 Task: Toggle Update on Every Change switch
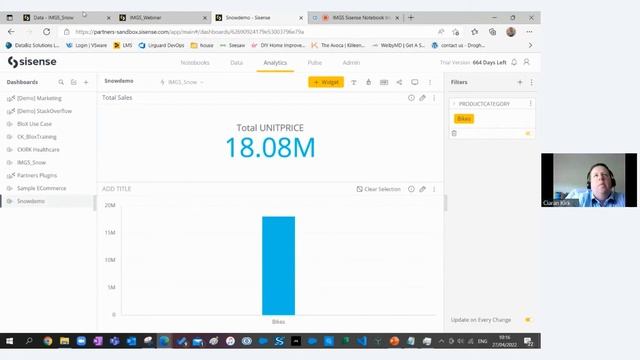coord(528,320)
